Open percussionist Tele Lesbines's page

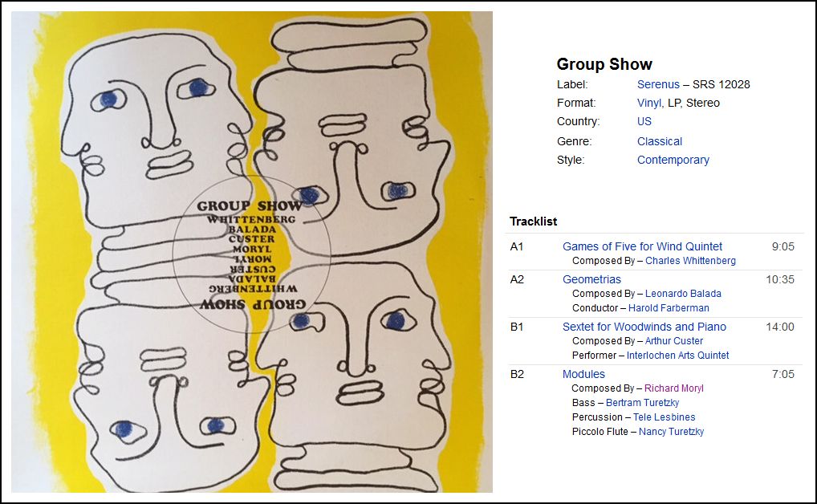(x=664, y=417)
